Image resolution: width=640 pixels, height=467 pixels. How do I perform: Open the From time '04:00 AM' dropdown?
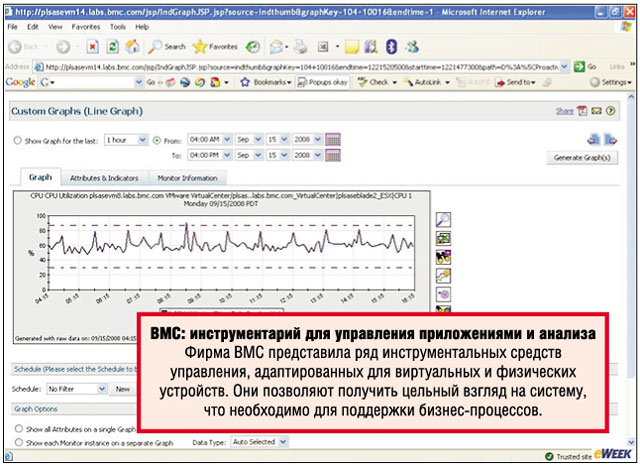pos(210,140)
